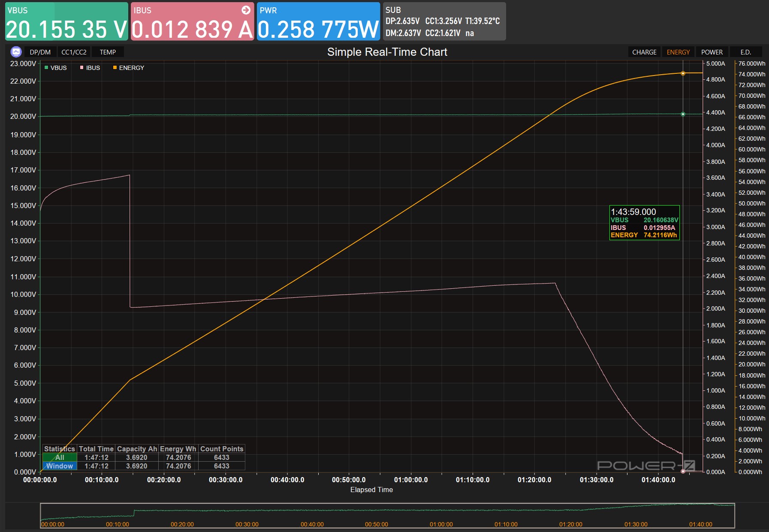The image size is (769, 532).
Task: Click the POWER-Z logo watermark
Action: tap(645, 465)
